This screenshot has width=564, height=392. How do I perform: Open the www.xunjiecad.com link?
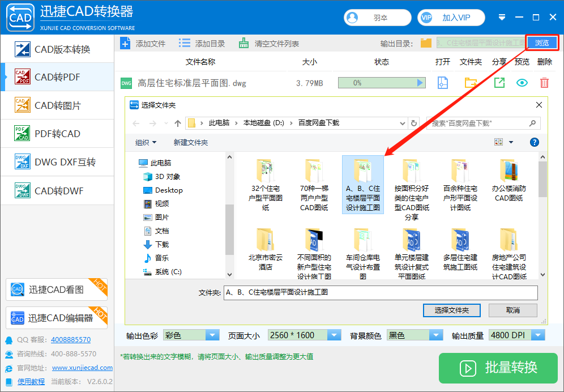point(82,368)
